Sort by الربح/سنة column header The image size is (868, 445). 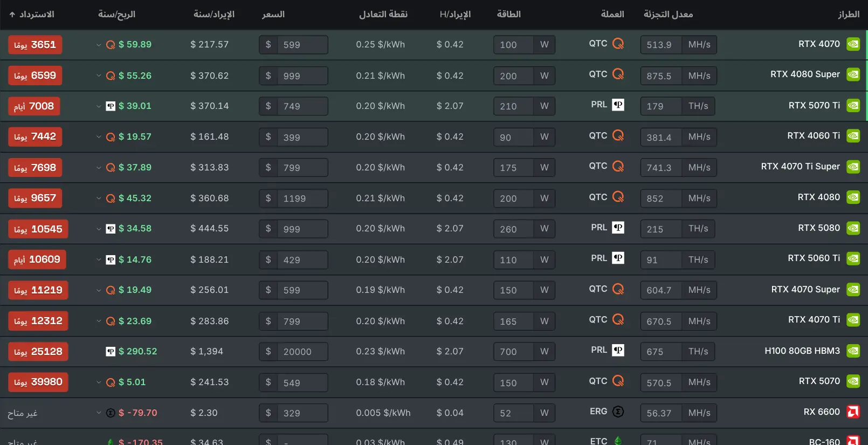[x=116, y=14]
